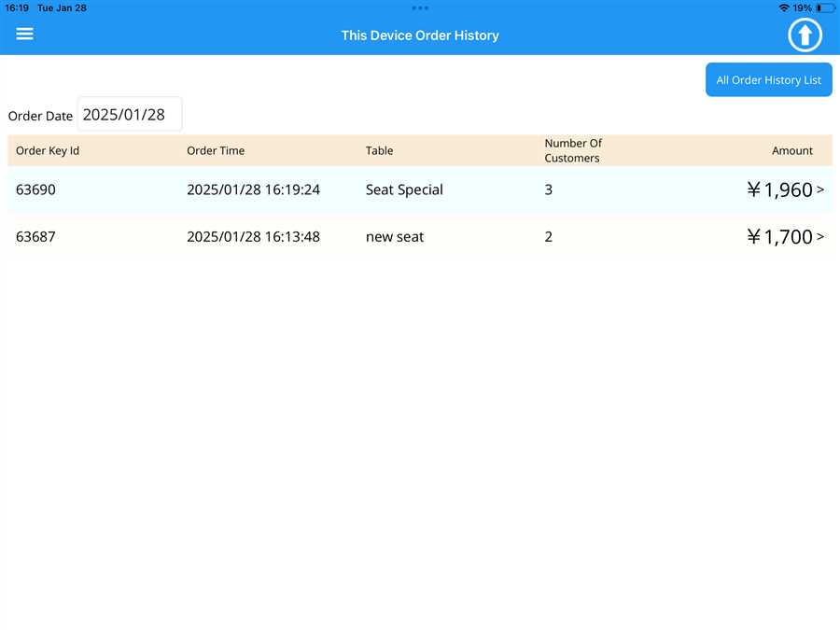Select the Order Date field

(x=130, y=115)
